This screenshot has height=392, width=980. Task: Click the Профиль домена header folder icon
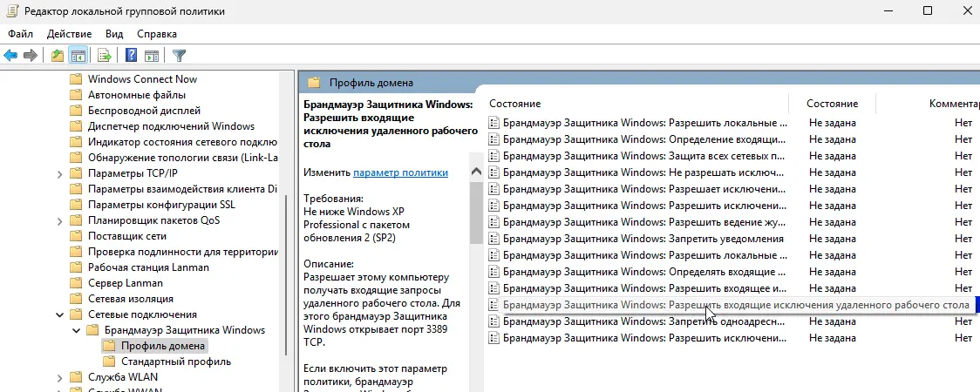pos(314,83)
